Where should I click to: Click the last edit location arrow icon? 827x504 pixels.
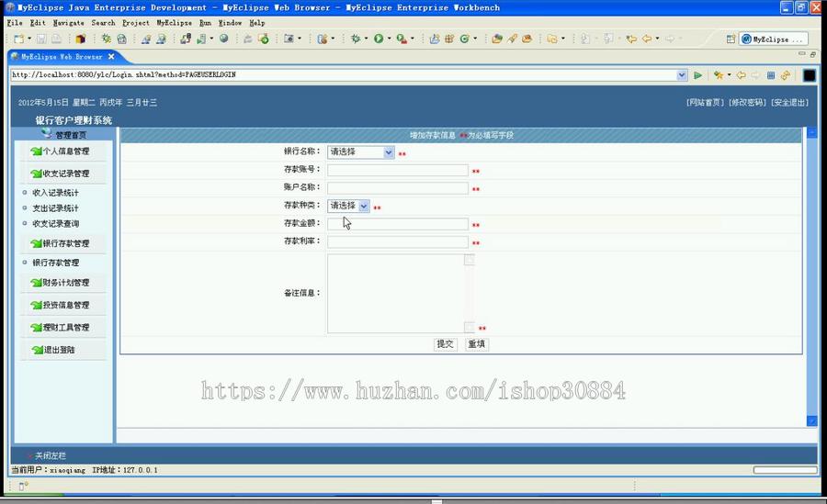tap(631, 39)
